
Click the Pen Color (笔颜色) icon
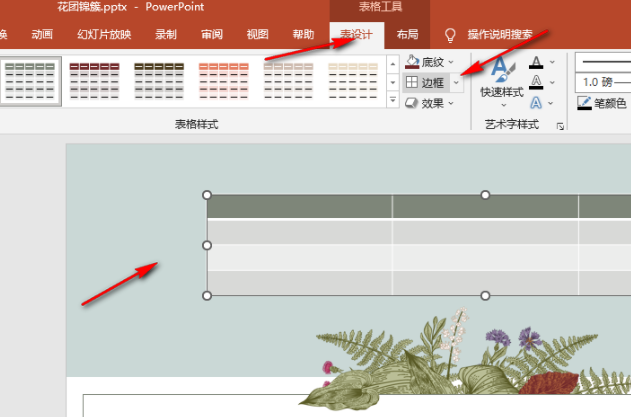point(586,103)
